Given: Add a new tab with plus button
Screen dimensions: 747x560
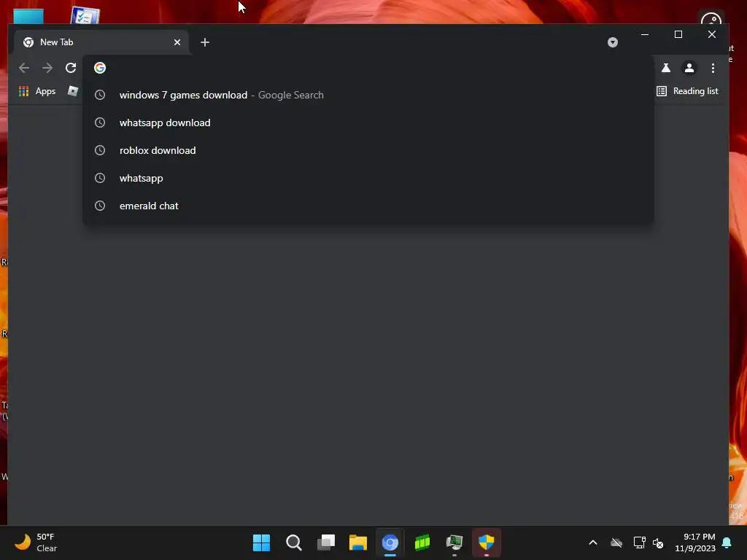Looking at the screenshot, I should [205, 42].
